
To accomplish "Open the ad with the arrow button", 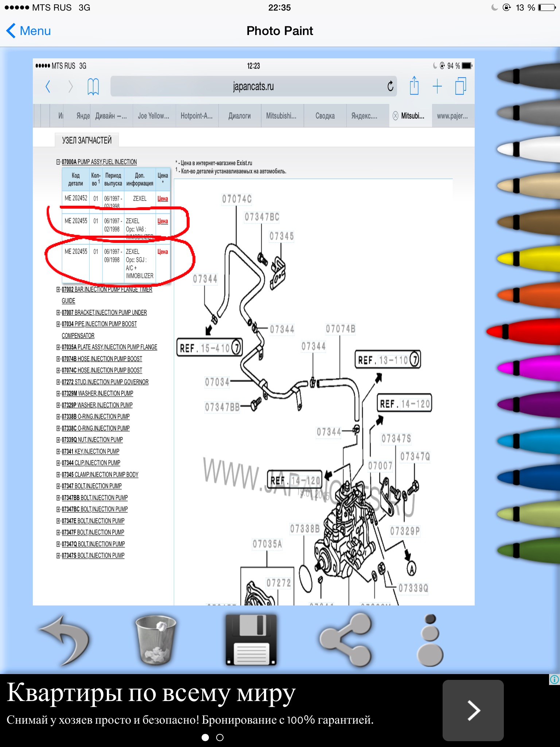I will point(473,710).
